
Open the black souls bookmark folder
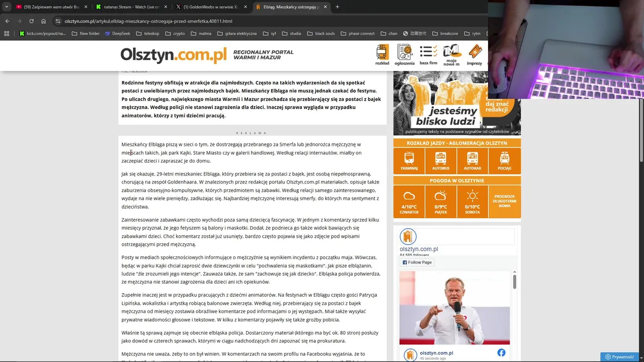320,34
